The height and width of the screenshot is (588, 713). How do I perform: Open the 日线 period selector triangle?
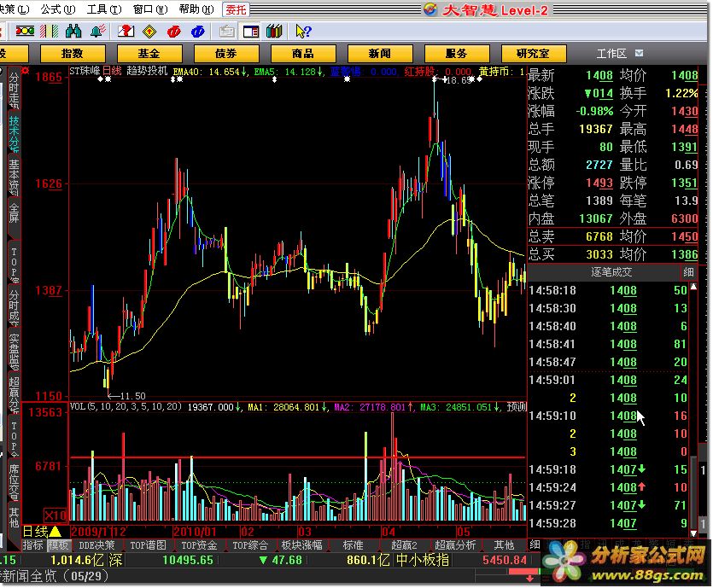point(55,531)
